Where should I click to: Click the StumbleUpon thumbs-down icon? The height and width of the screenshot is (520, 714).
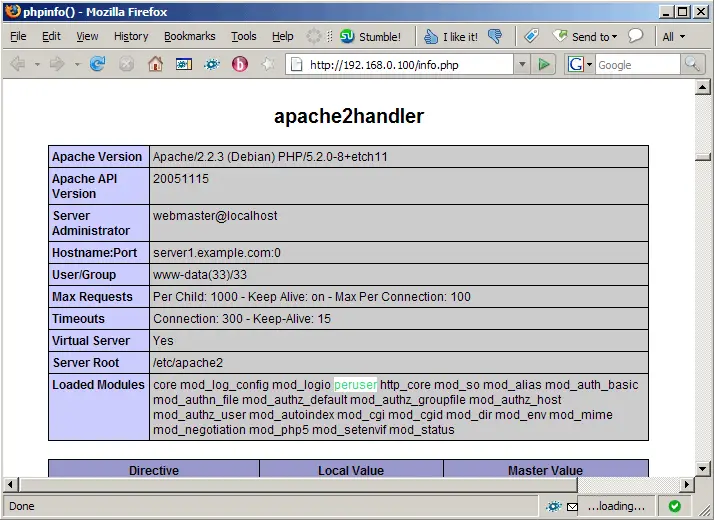pyautogui.click(x=495, y=36)
